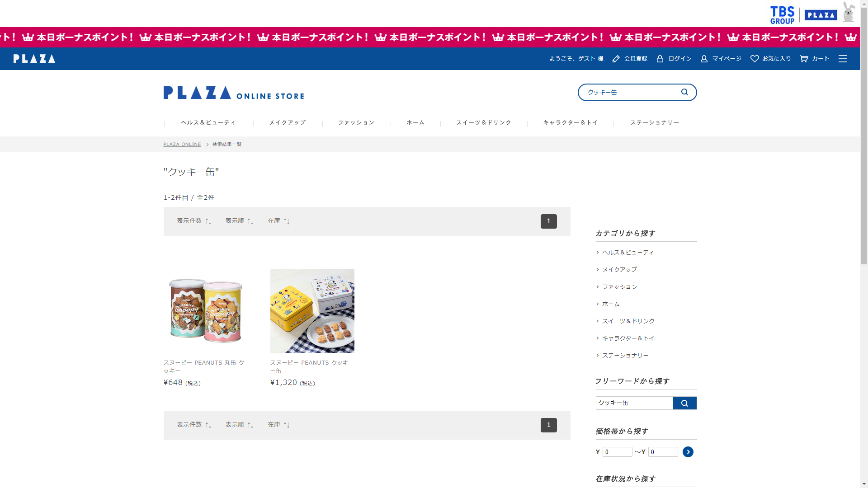The image size is (868, 488).
Task: Click minimum price input field
Action: (x=617, y=452)
